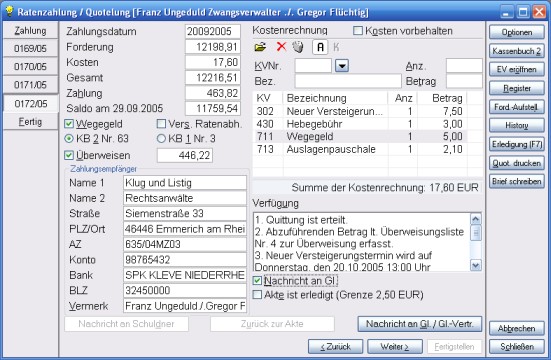Click the hand icon in Kostenrechnung toolbar
This screenshot has width=551, height=360.
point(298,47)
